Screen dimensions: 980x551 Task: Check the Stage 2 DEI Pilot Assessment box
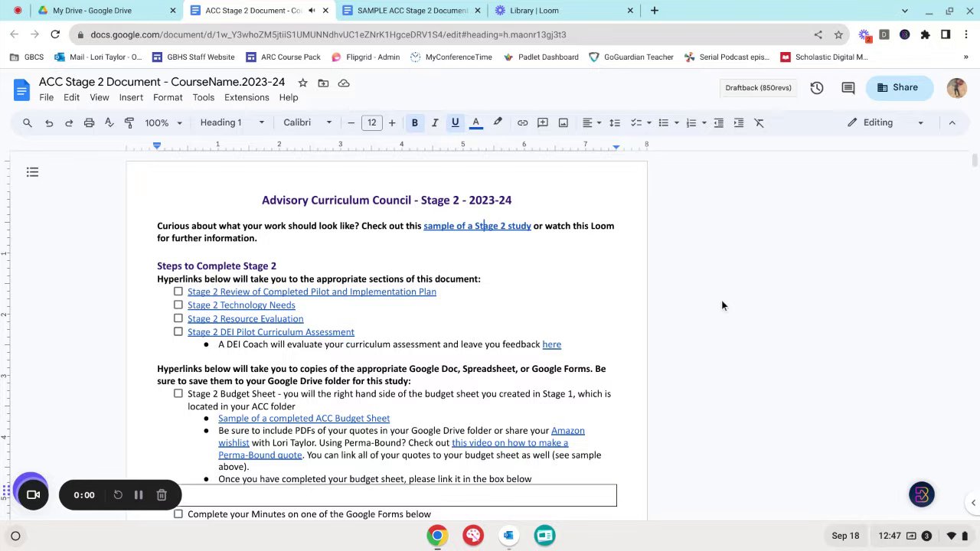tap(178, 331)
